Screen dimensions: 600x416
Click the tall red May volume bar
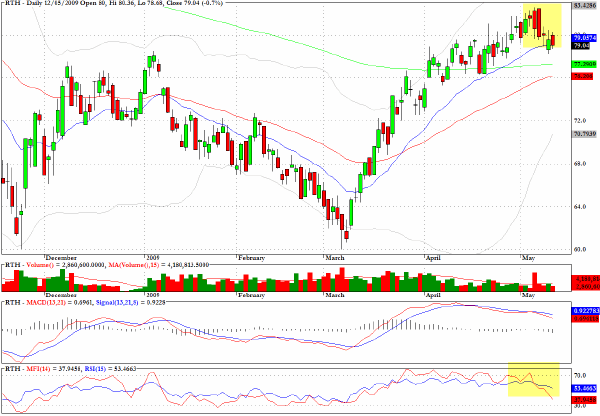(535, 282)
